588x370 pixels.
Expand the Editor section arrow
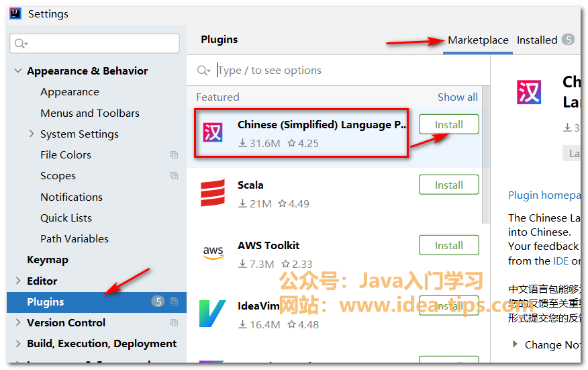click(x=18, y=281)
